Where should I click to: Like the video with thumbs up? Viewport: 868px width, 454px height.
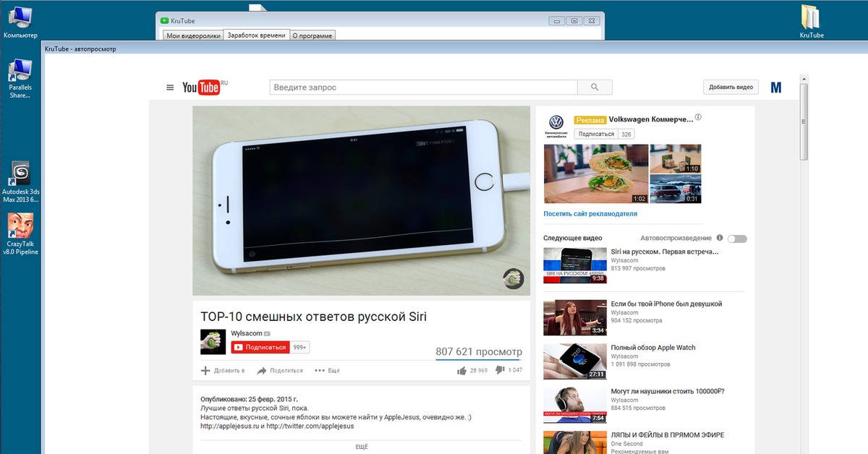click(461, 370)
